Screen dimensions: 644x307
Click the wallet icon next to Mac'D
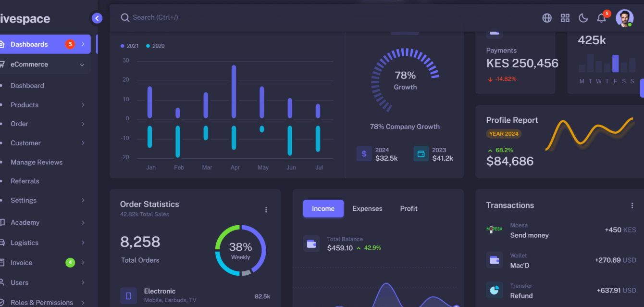pos(495,260)
